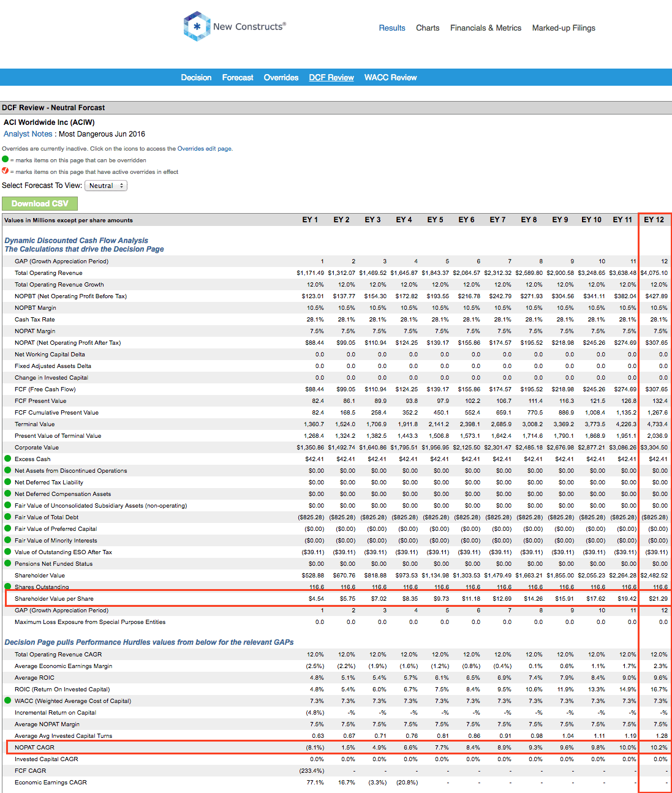
Task: Click ACI Worldwide Inc (ACIW) title
Action: click(49, 122)
